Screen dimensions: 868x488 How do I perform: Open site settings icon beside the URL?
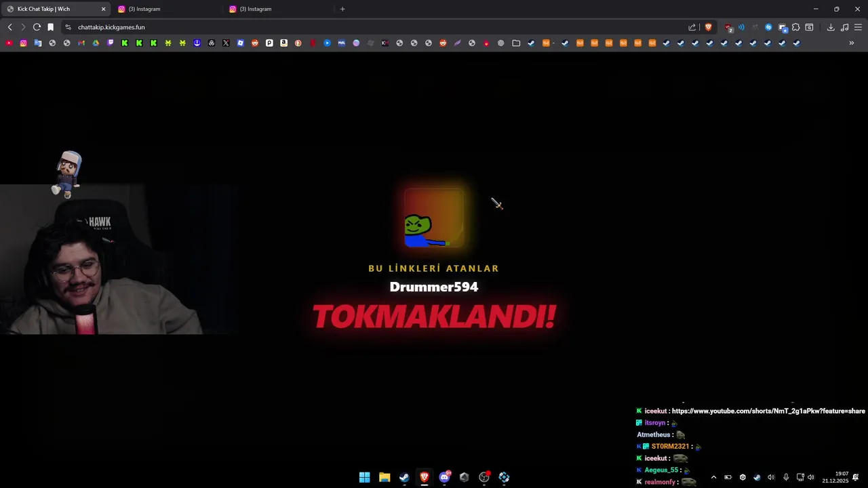tap(68, 27)
